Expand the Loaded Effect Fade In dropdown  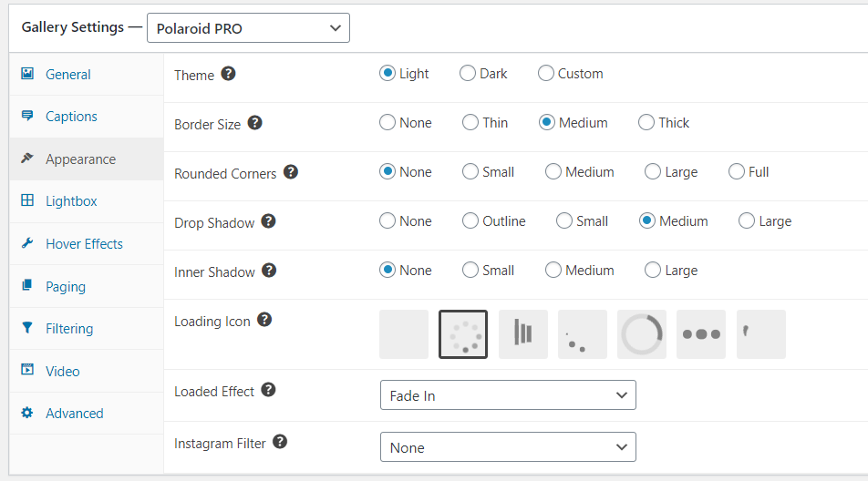(508, 395)
